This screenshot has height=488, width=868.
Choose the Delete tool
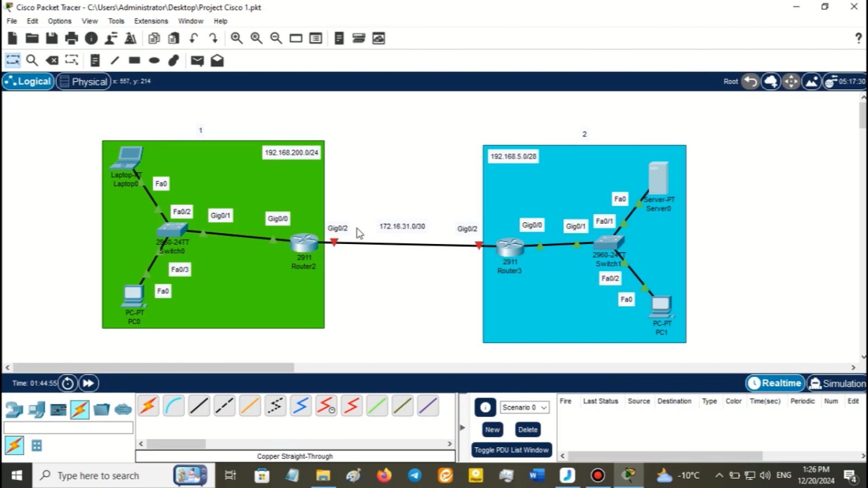52,60
